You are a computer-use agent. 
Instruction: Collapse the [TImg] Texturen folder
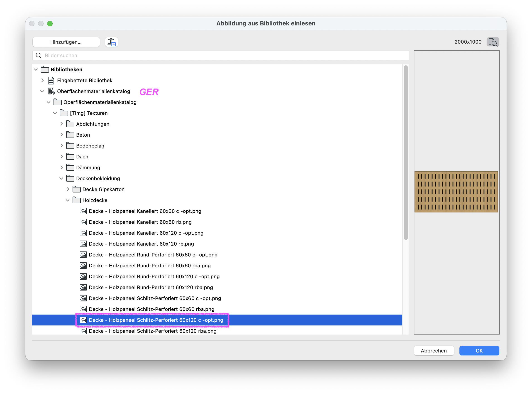pyautogui.click(x=55, y=113)
